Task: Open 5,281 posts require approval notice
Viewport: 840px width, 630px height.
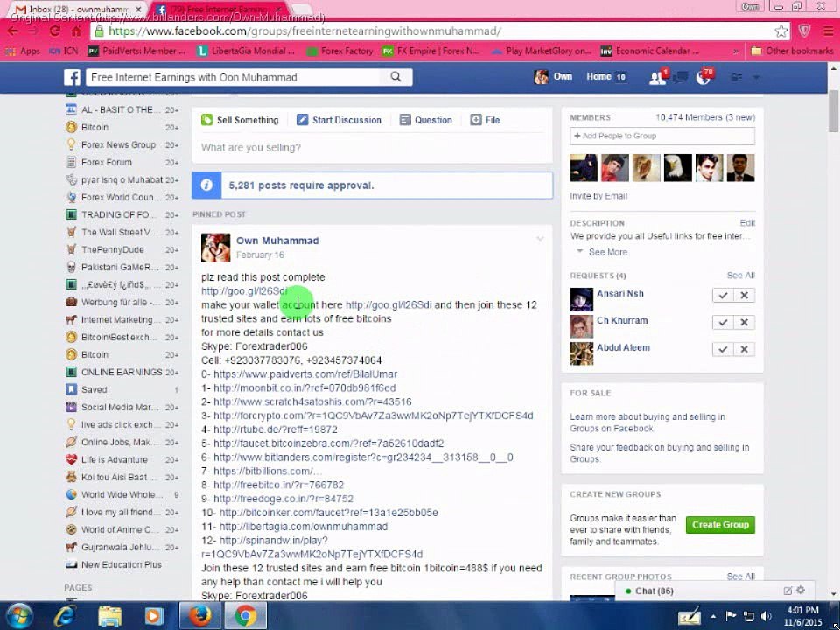Action: coord(373,185)
